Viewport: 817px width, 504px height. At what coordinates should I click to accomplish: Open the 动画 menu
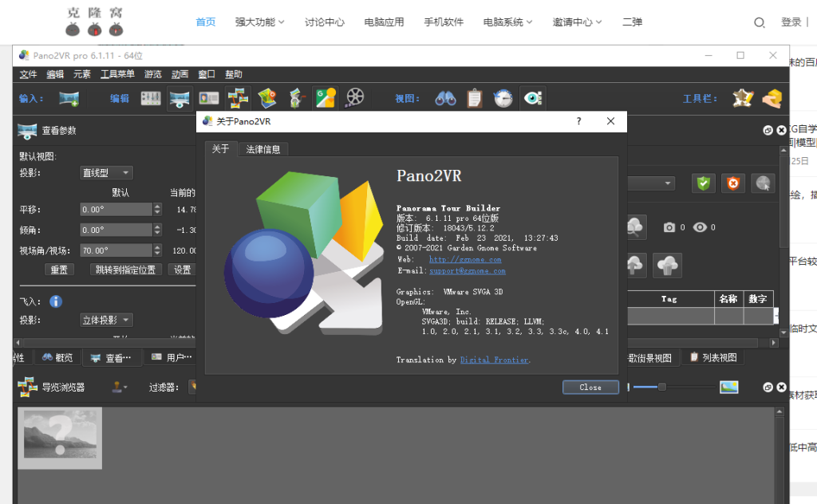pos(180,74)
